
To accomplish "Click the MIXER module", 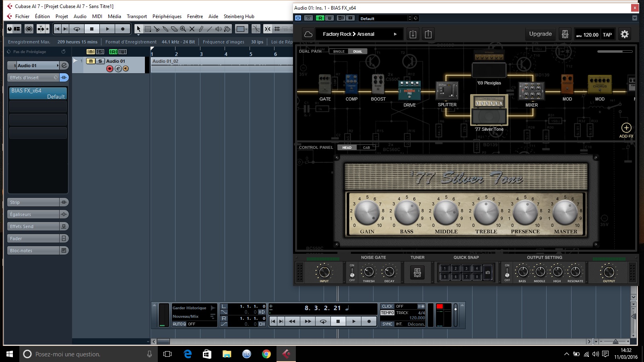I will pos(531,91).
